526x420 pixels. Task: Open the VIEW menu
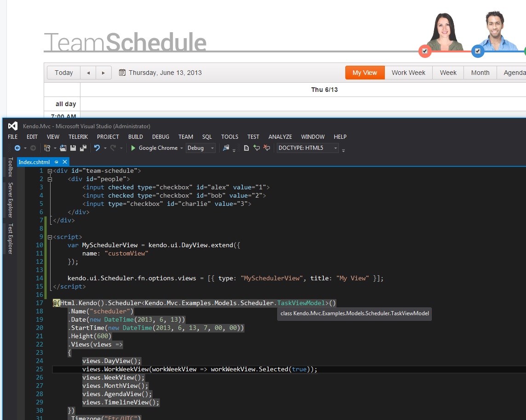[53, 137]
